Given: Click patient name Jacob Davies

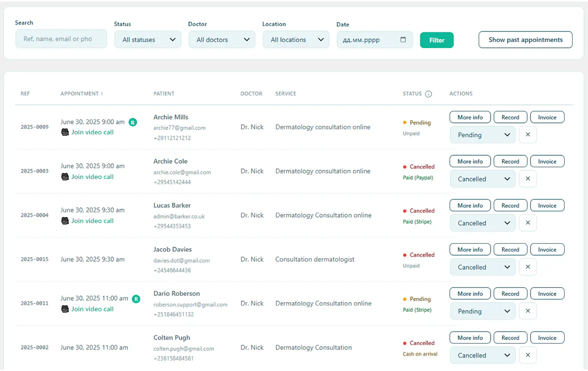Looking at the screenshot, I should pos(172,250).
